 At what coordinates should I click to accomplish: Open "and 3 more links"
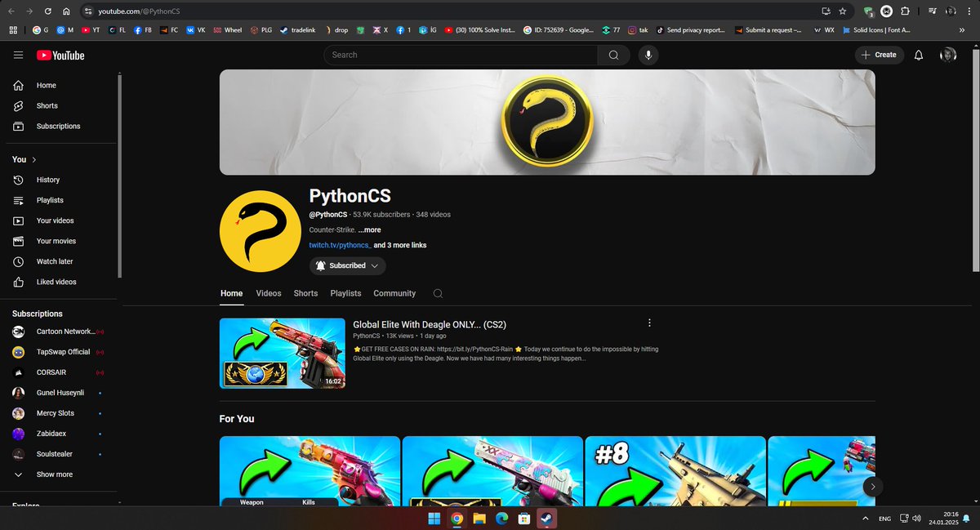point(400,245)
